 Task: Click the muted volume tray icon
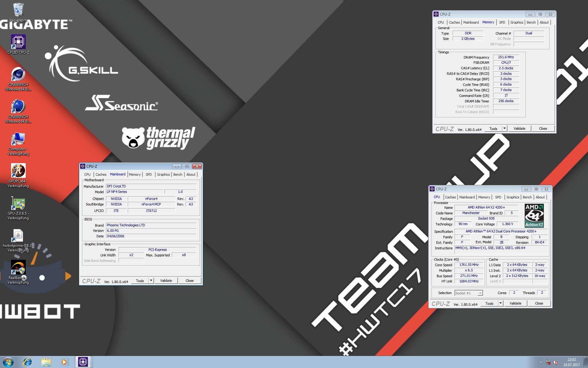click(556, 362)
